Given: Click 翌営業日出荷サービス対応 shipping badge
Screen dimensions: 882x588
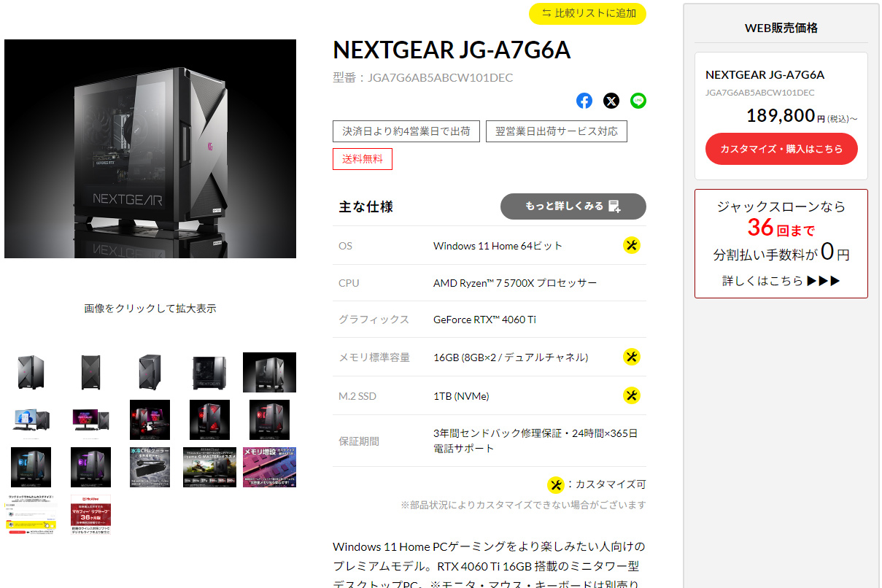Looking at the screenshot, I should [x=557, y=131].
